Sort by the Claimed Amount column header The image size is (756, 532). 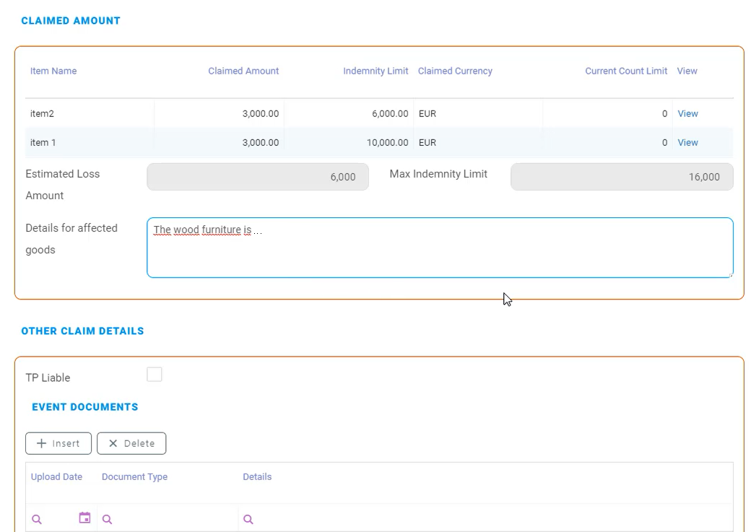coord(243,71)
